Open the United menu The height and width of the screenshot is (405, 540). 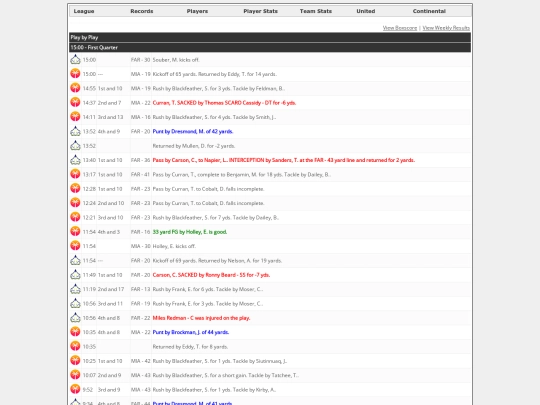[x=366, y=11]
